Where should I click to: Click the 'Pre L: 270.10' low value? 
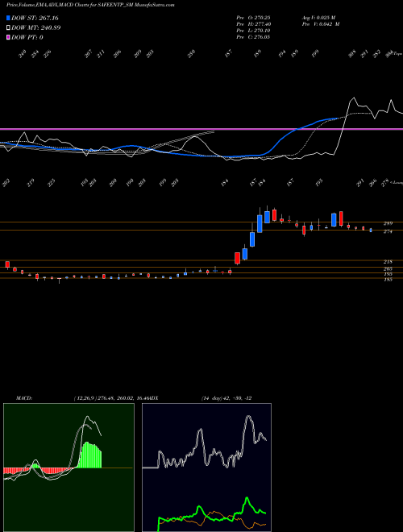253,31
